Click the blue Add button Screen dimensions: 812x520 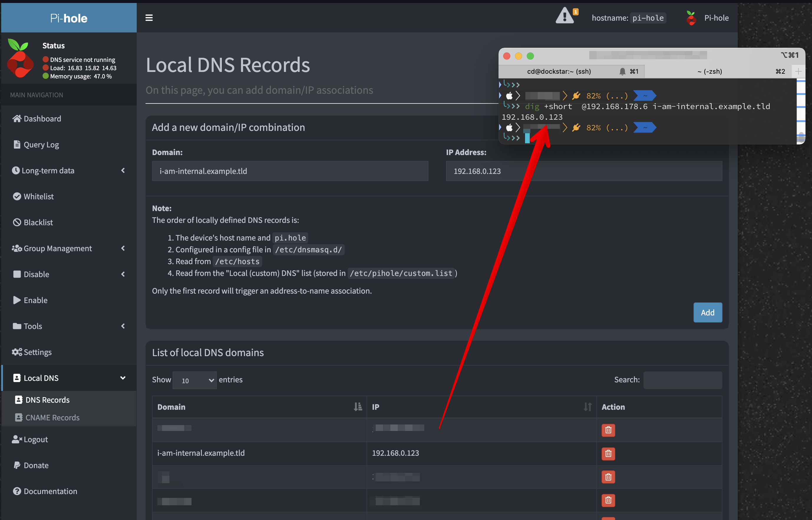coord(707,313)
